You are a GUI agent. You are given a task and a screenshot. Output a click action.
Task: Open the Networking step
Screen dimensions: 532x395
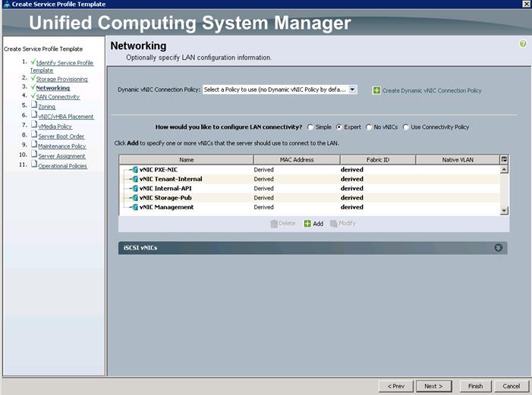pos(53,88)
